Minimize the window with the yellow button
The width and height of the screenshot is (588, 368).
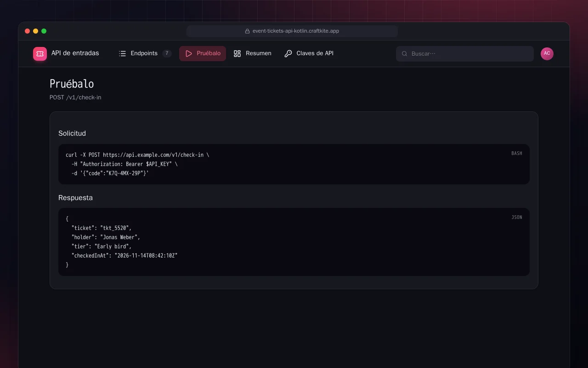(36, 31)
